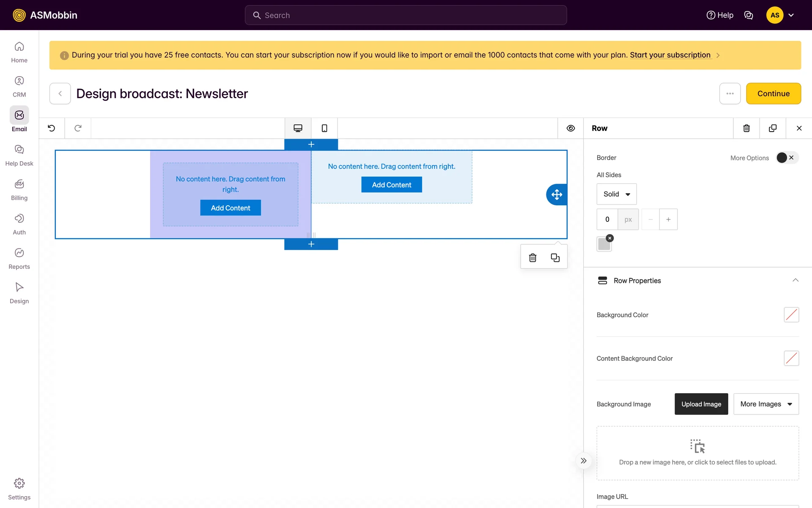This screenshot has width=812, height=508.
Task: Click the yellow Continue button
Action: (x=773, y=94)
